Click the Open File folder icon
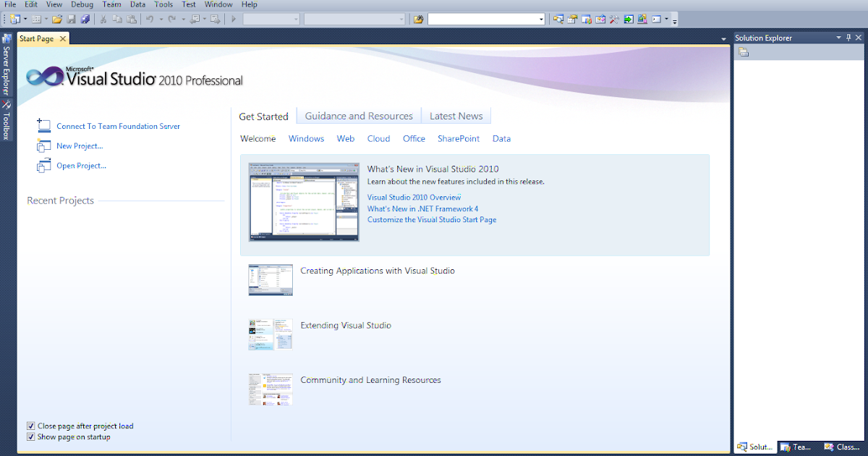The height and width of the screenshot is (456, 868). point(56,19)
